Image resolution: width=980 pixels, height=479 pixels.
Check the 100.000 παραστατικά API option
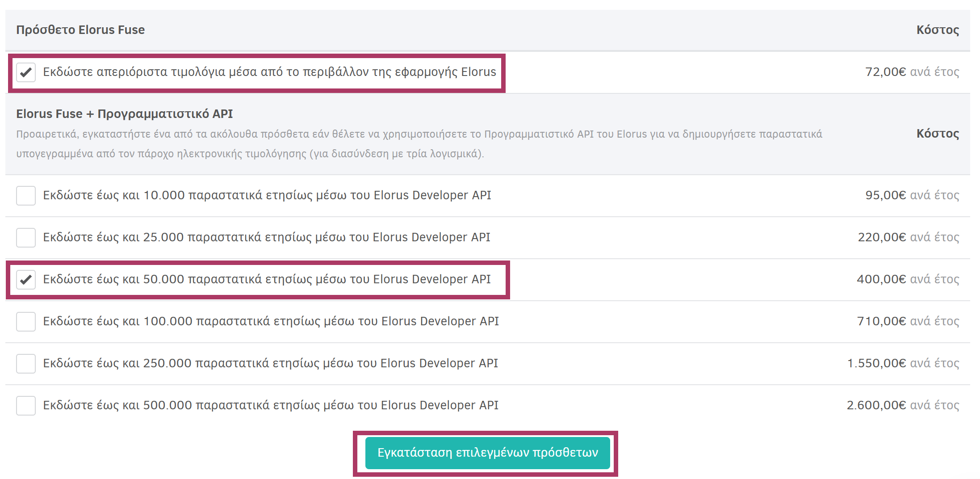coord(26,322)
